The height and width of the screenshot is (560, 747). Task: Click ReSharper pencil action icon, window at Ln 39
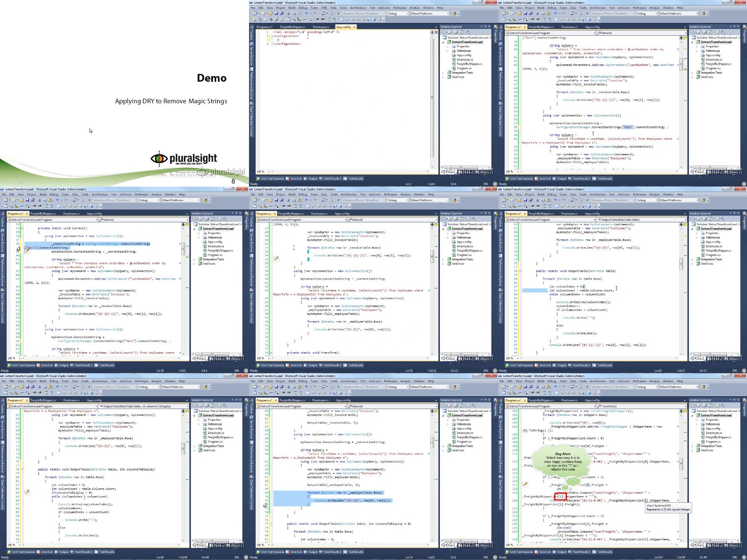coord(27,251)
